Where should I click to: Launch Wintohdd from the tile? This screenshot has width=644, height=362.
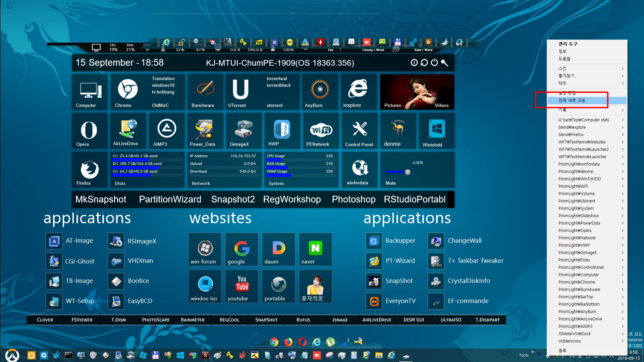(x=437, y=131)
